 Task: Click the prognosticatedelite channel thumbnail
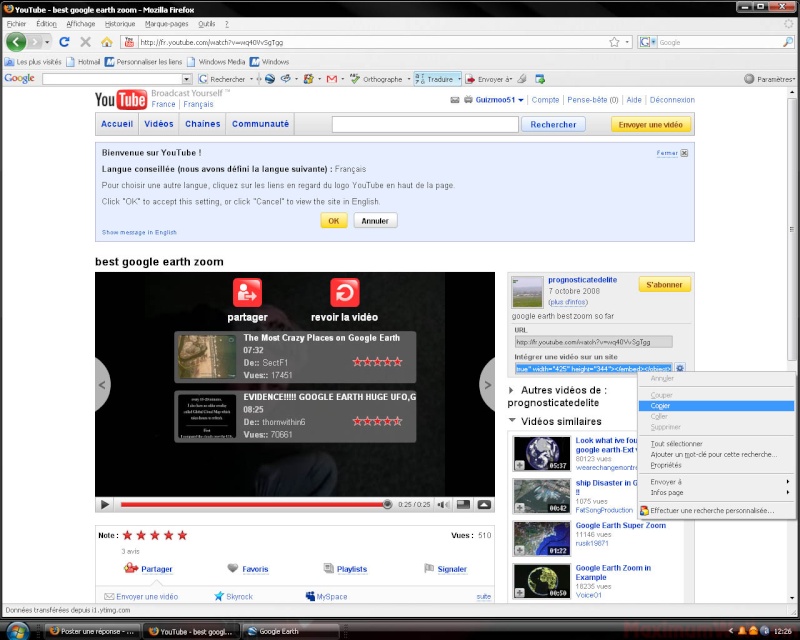click(527, 292)
